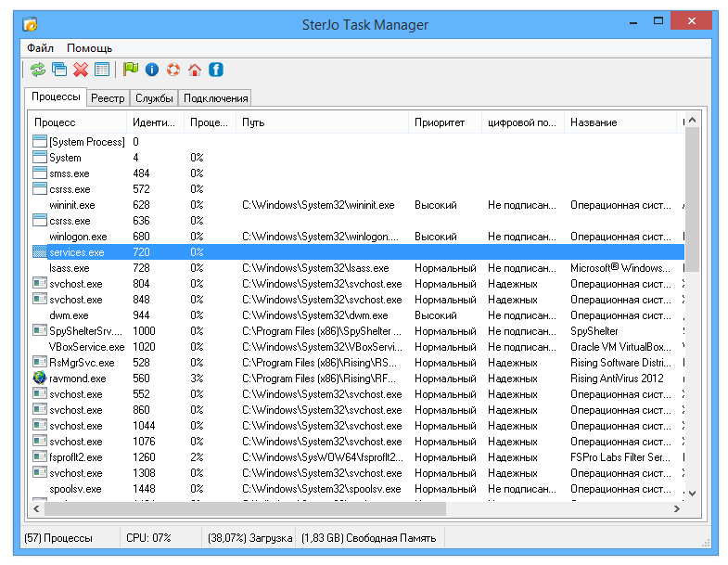Sort by the Процесс column header

(x=77, y=122)
